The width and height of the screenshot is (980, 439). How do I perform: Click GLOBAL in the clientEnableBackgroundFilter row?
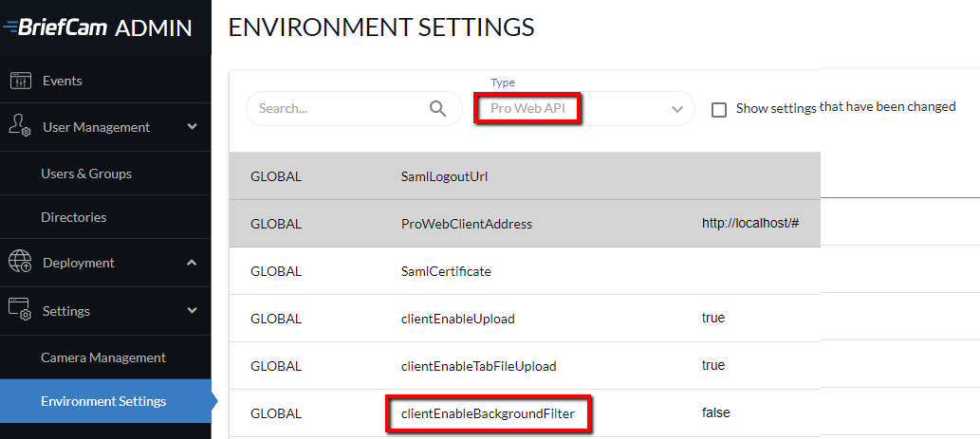tap(276, 413)
